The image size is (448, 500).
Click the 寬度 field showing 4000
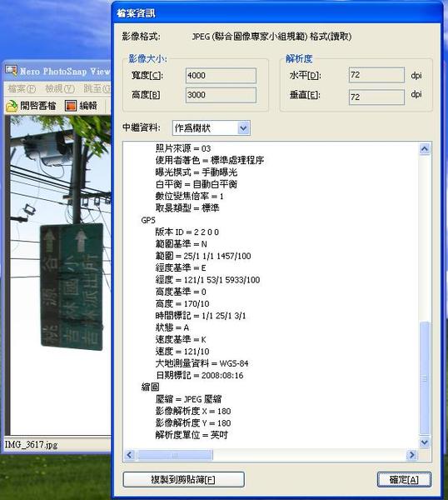221,76
